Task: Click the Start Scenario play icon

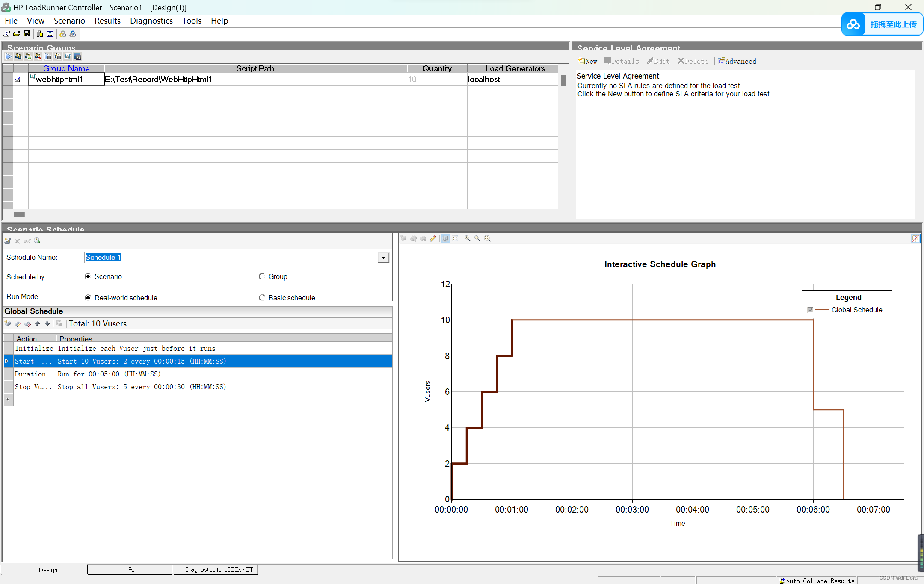Action: (9, 56)
